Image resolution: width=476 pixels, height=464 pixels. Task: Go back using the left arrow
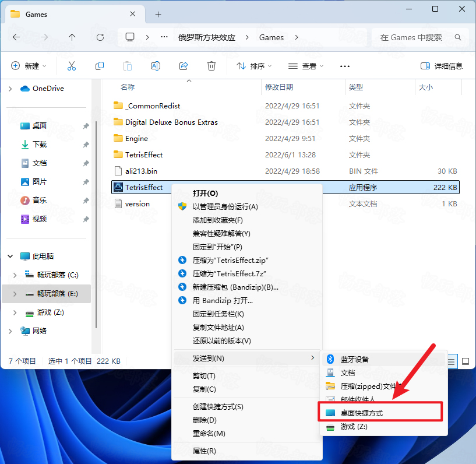(16, 37)
